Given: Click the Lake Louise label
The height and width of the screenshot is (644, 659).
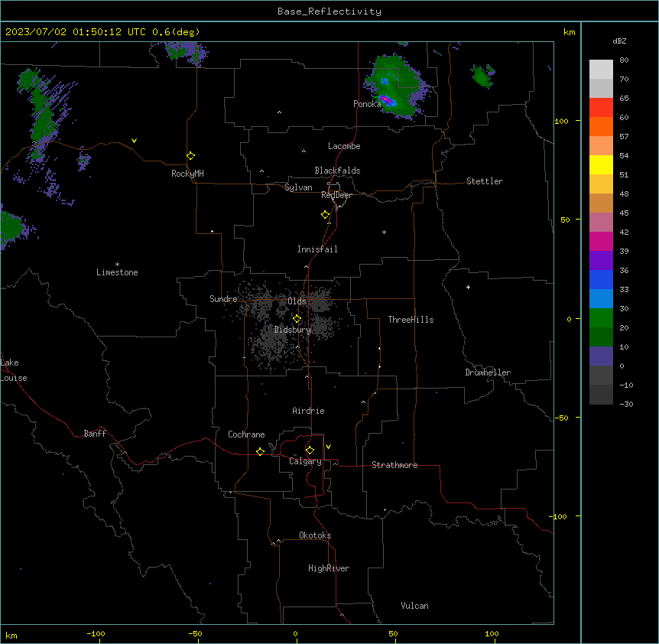Looking at the screenshot, I should (x=14, y=370).
